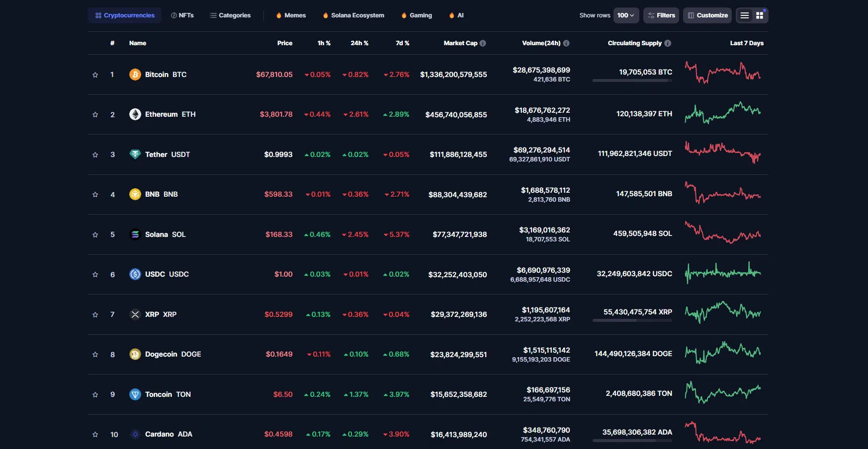Open USDC last 7 days sparkline
The image size is (868, 449).
point(723,273)
